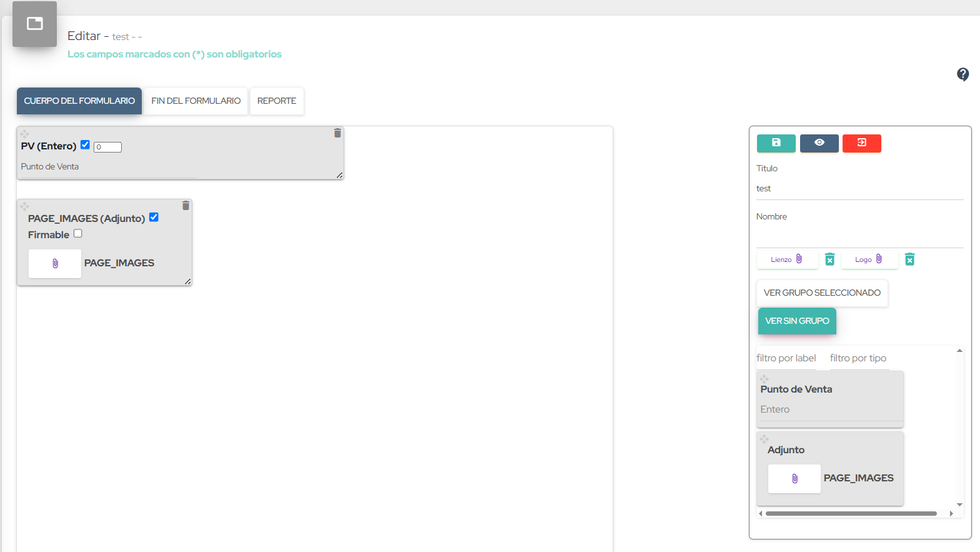Switch to FIN DEL FORMULARIO tab
This screenshot has width=980, height=552.
pyautogui.click(x=196, y=101)
